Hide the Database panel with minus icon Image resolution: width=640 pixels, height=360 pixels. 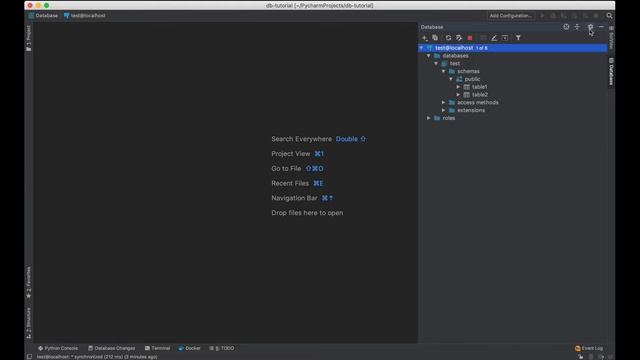coord(601,27)
